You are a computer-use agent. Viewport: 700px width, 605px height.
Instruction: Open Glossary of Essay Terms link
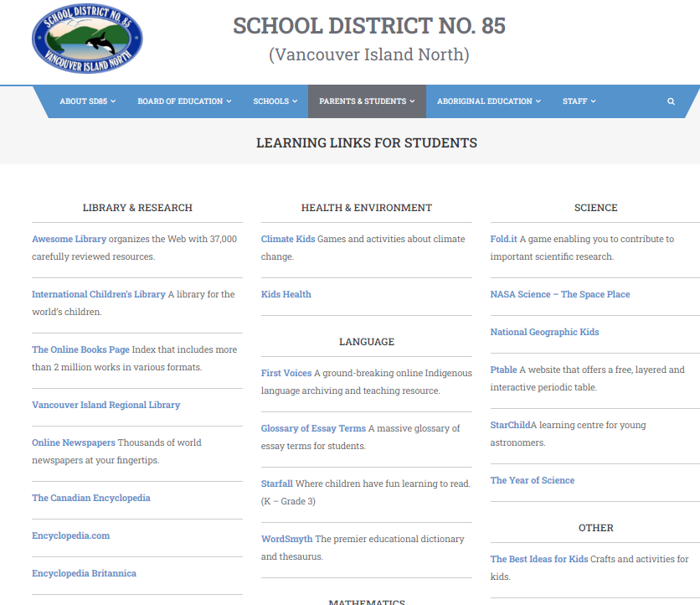coord(313,428)
